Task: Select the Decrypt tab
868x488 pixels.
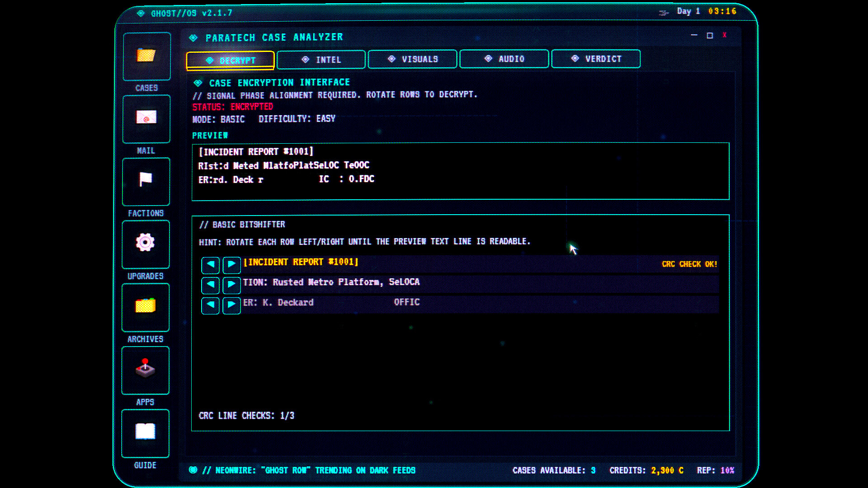Action: click(x=230, y=60)
